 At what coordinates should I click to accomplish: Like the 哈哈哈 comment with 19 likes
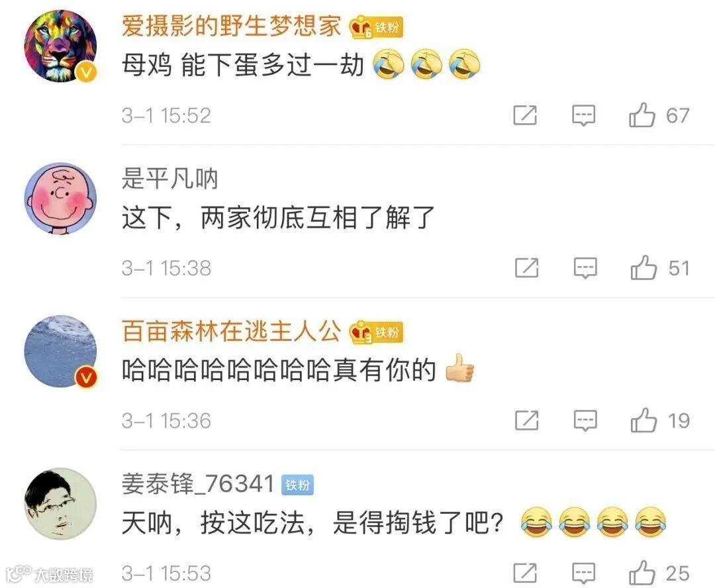coord(643,420)
